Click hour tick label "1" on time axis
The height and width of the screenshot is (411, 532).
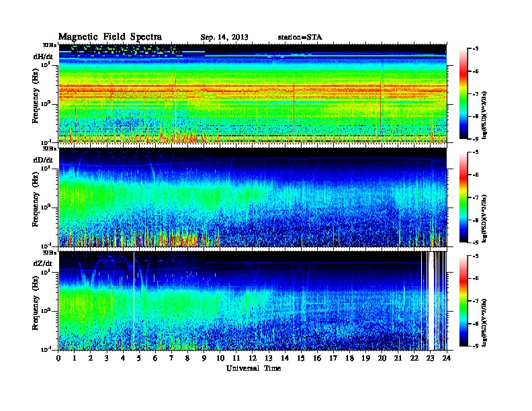tap(75, 358)
